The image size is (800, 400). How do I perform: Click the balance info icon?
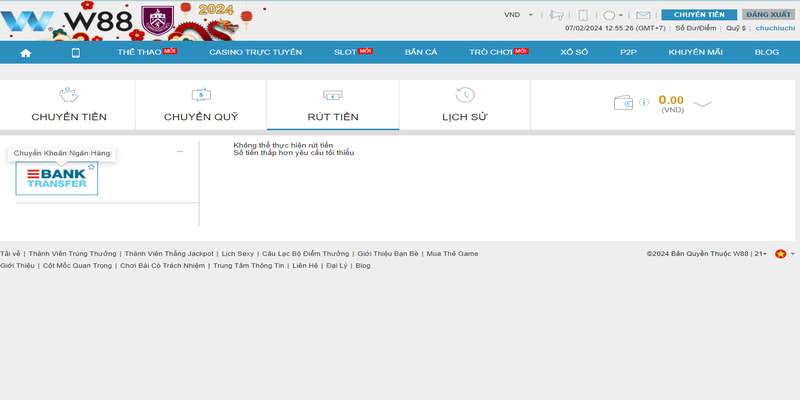(x=643, y=102)
